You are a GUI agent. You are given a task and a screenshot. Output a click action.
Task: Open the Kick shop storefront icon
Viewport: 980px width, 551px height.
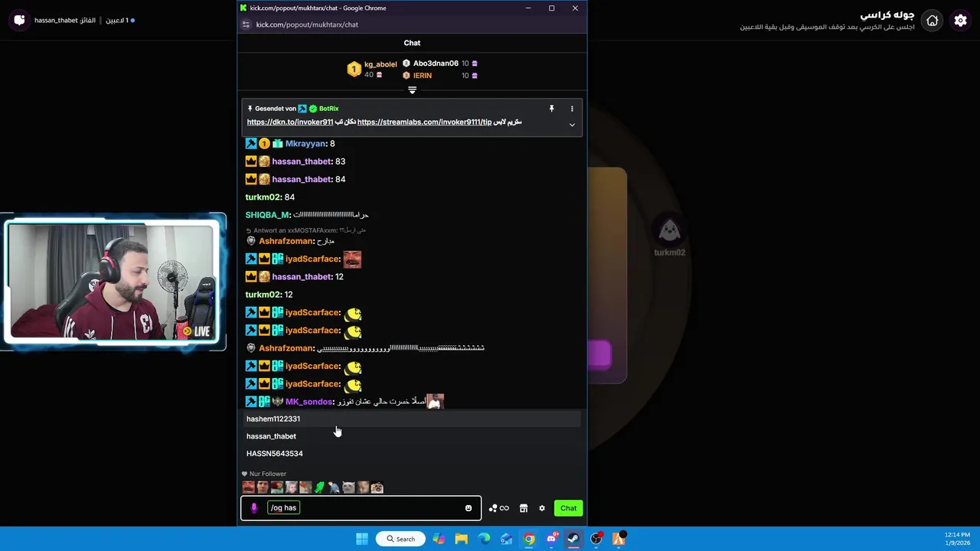click(524, 508)
